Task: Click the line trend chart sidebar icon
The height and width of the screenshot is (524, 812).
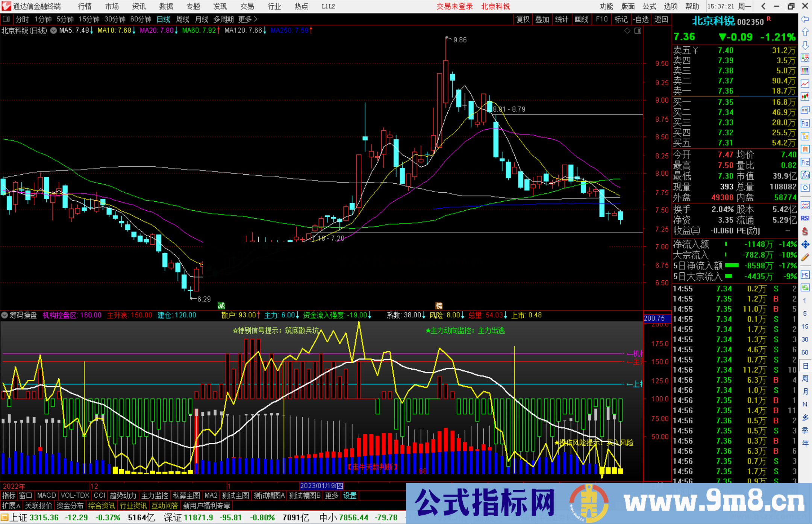Action: (805, 84)
